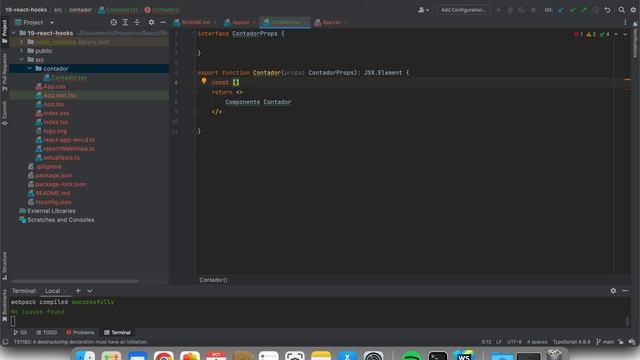Add new terminal session plus button
The image size is (640, 360).
tap(78, 291)
